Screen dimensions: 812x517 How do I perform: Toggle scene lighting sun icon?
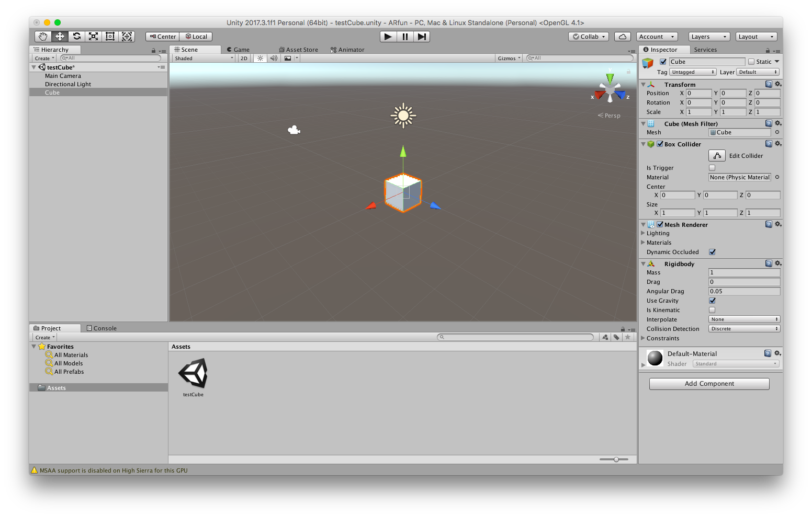point(260,58)
